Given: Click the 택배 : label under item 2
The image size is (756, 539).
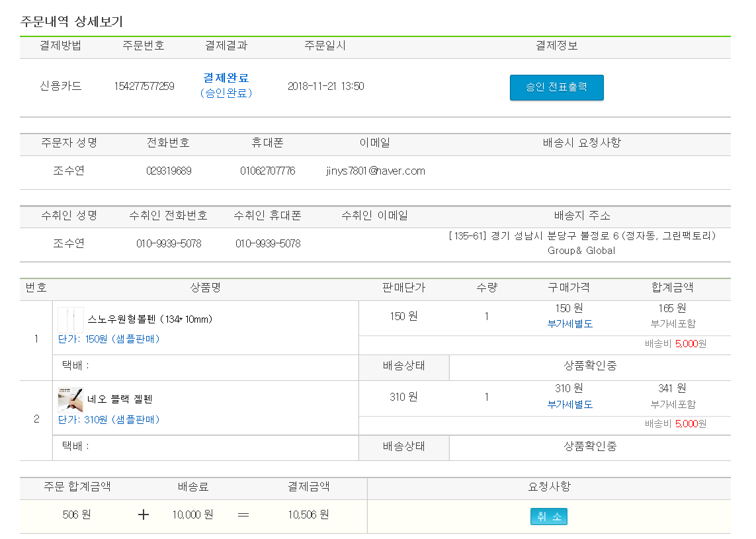Looking at the screenshot, I should tap(75, 446).
